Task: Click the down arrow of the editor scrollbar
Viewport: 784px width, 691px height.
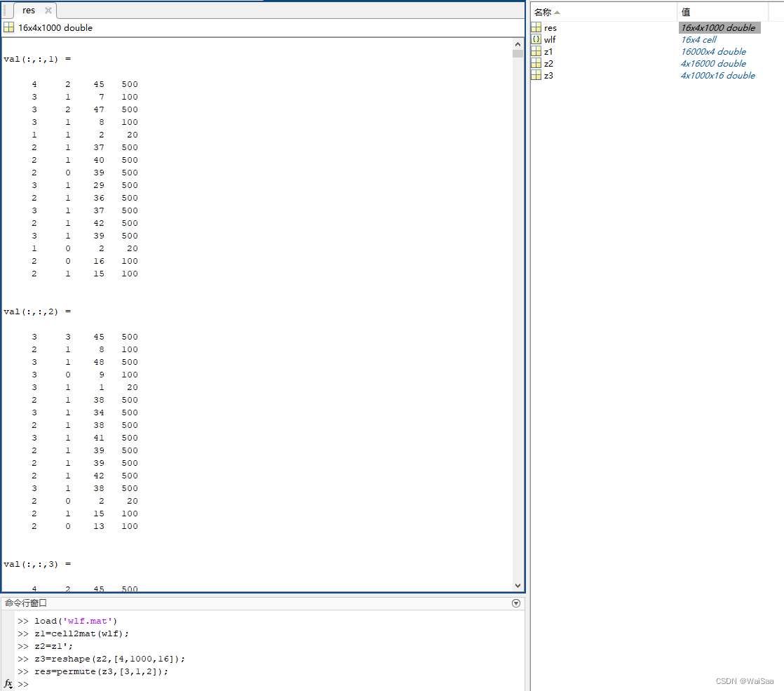Action: click(x=518, y=585)
